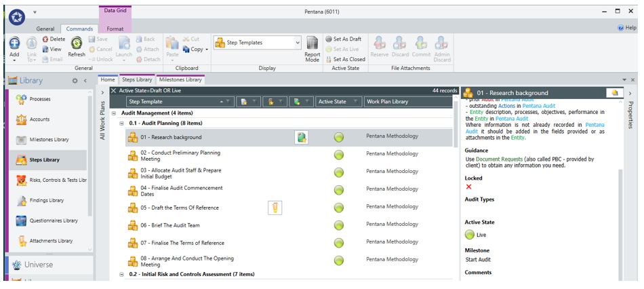The width and height of the screenshot is (644, 289).
Task: Open Help
Action: pyautogui.click(x=627, y=28)
